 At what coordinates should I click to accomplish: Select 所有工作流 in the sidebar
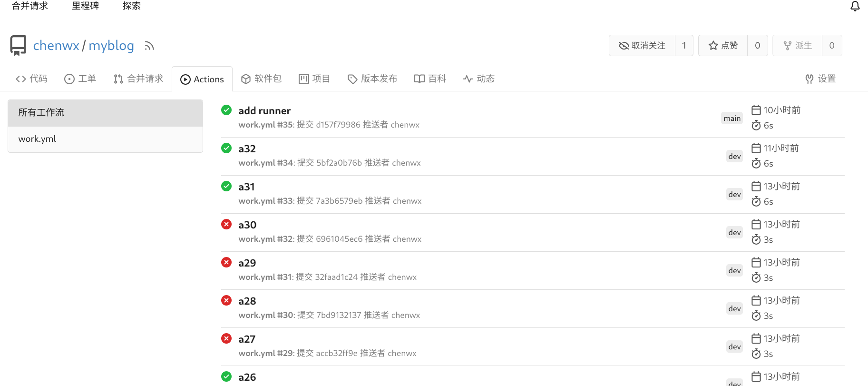(x=41, y=113)
